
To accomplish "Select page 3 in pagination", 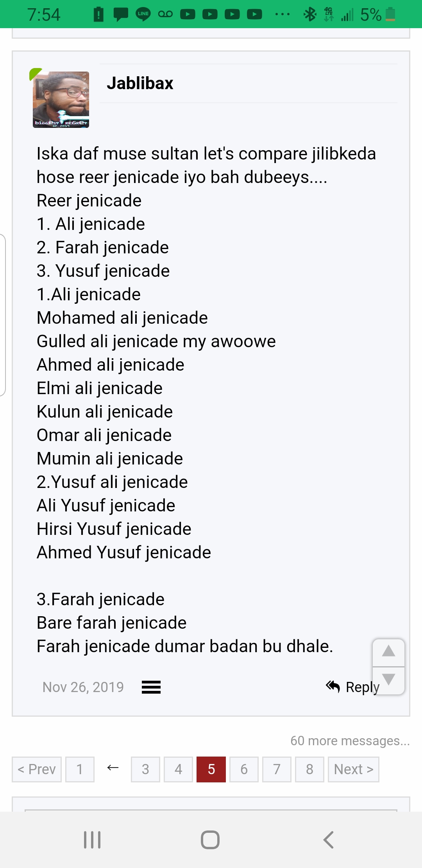I will 145,769.
